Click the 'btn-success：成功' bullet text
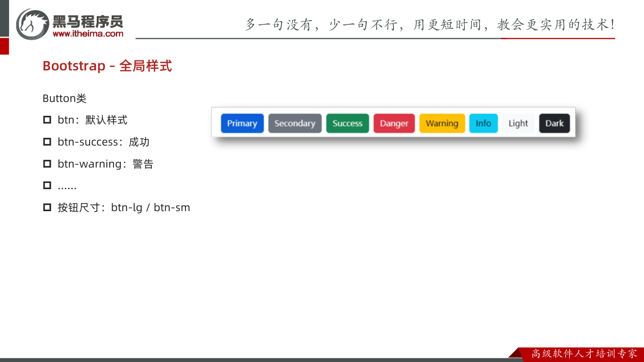The width and height of the screenshot is (644, 362). pos(103,142)
